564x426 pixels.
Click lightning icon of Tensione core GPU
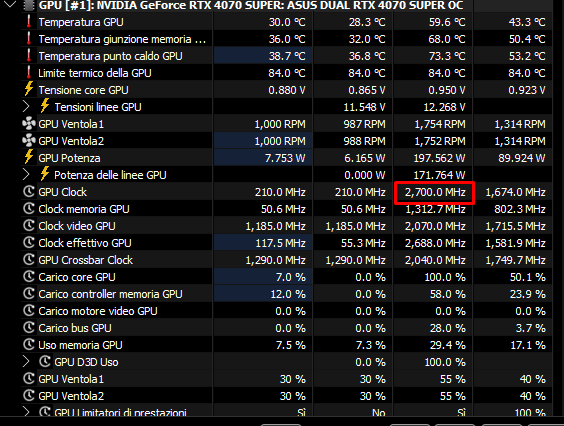(29, 89)
